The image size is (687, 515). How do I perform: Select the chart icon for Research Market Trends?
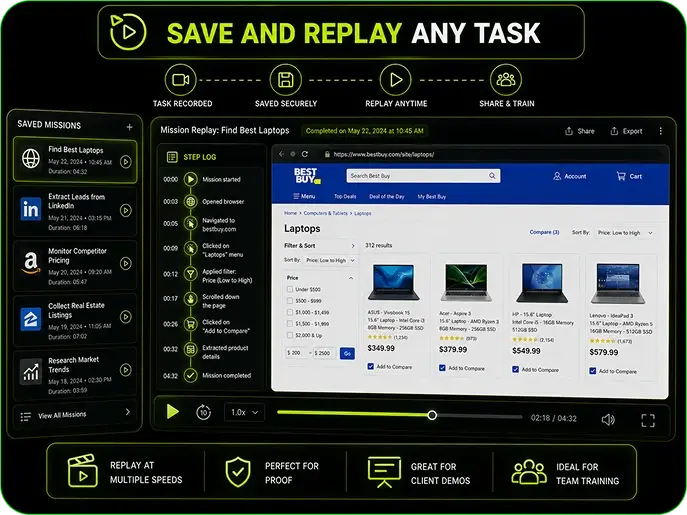point(31,373)
